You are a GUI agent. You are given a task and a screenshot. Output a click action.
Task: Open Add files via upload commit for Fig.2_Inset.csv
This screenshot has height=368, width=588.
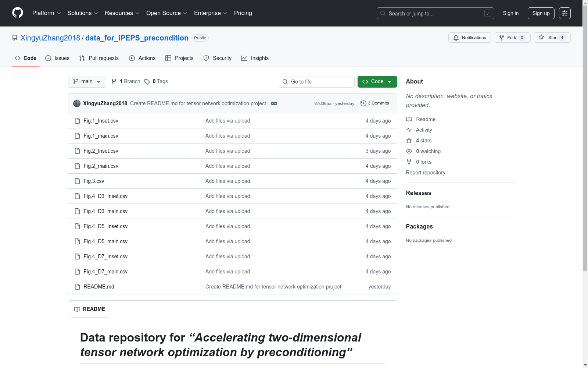pyautogui.click(x=227, y=151)
